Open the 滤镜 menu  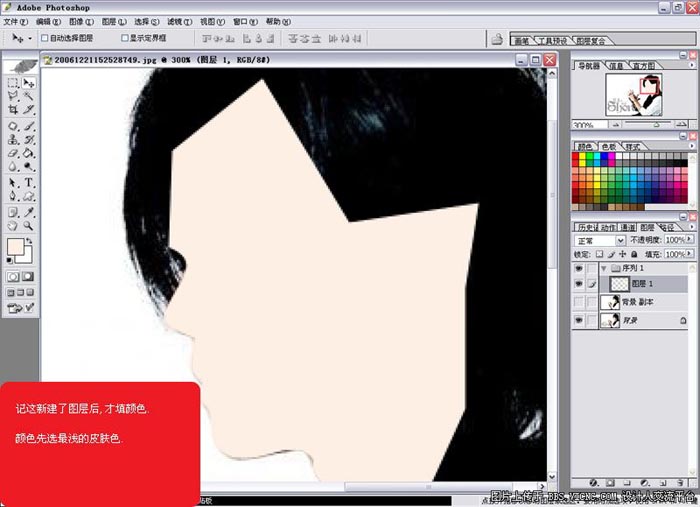pos(179,21)
